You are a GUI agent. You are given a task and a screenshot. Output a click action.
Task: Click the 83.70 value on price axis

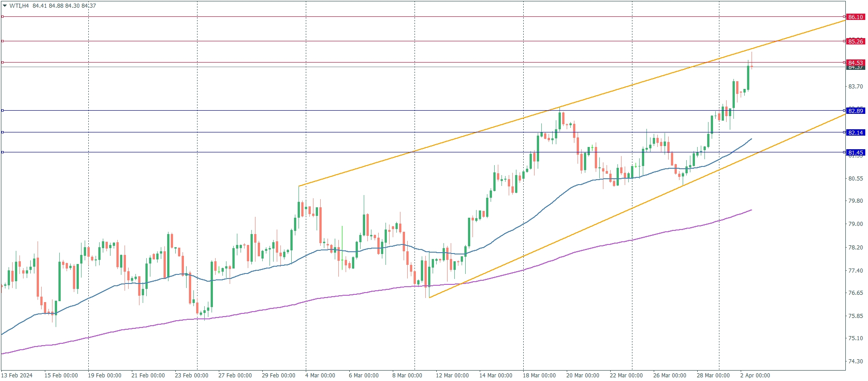(855, 87)
